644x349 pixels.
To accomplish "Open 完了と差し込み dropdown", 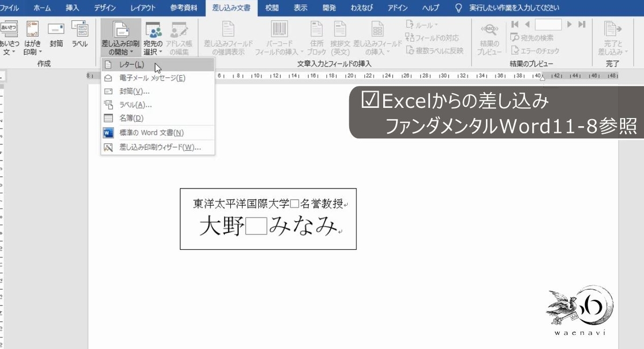I will [x=612, y=39].
